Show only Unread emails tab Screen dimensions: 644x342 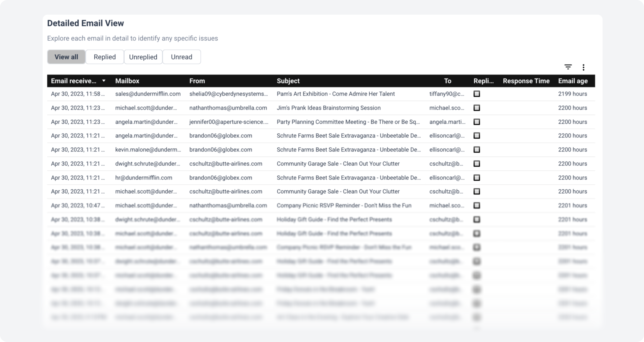(x=182, y=57)
